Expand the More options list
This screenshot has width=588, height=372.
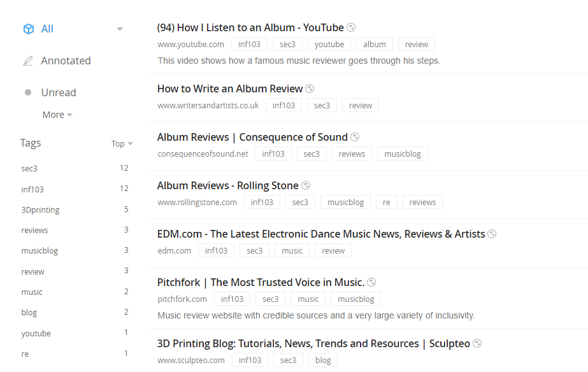point(57,115)
